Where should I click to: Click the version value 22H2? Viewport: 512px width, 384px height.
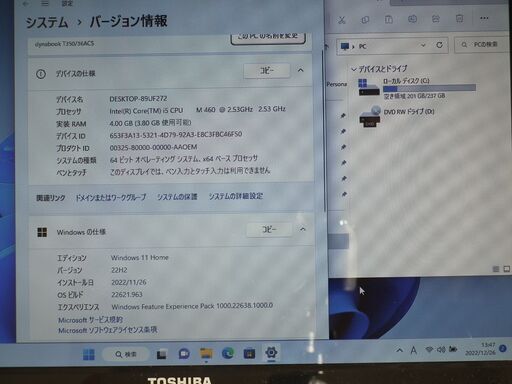pos(119,270)
